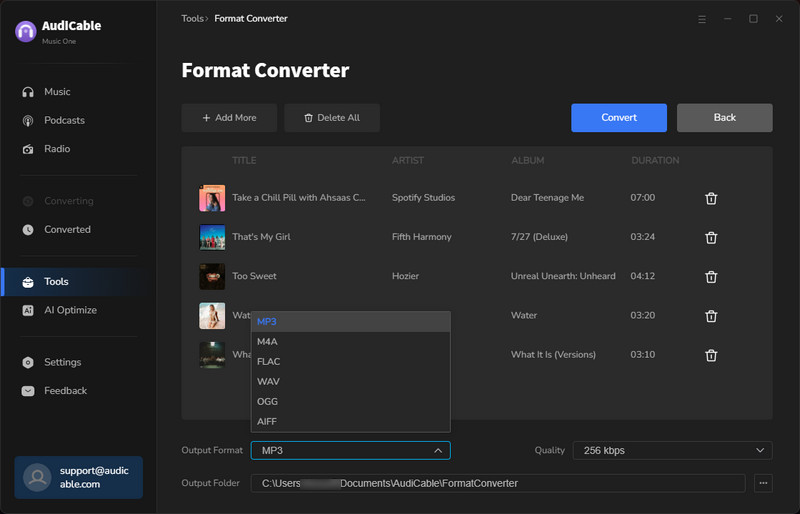
Task: Choose OGG from the format list
Action: [x=351, y=401]
